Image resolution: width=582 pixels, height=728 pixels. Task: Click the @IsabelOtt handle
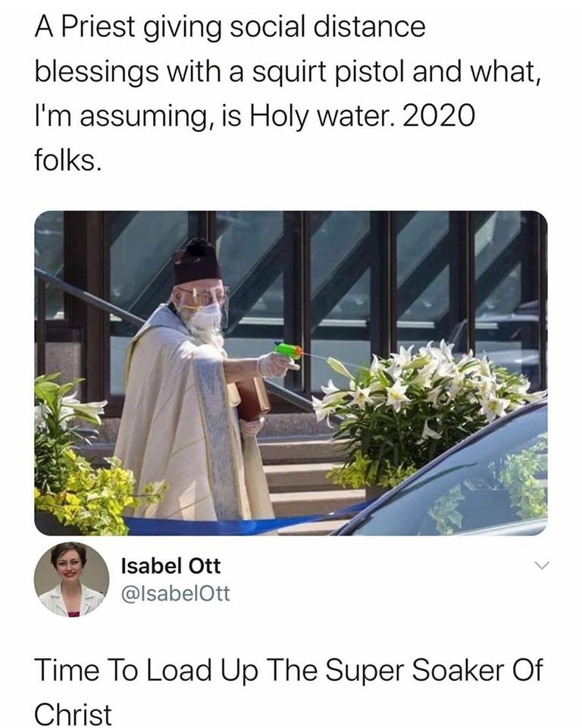pyautogui.click(x=175, y=594)
